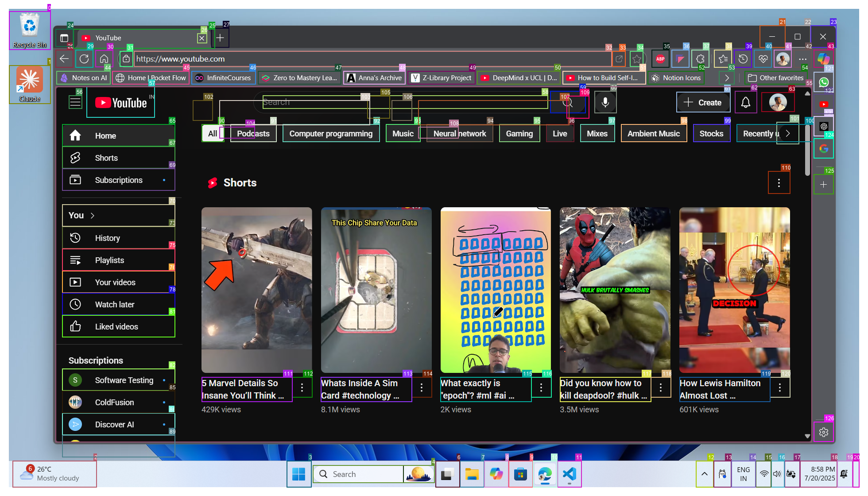Image resolution: width=868 pixels, height=496 pixels.
Task: Click 'What exactly is epoch' title
Action: click(486, 389)
